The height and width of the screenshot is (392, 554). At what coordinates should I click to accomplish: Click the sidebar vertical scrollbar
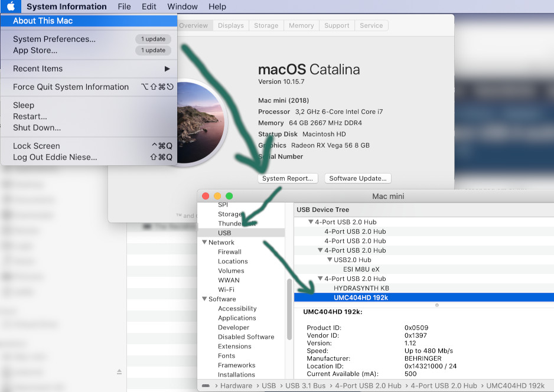[x=289, y=309]
